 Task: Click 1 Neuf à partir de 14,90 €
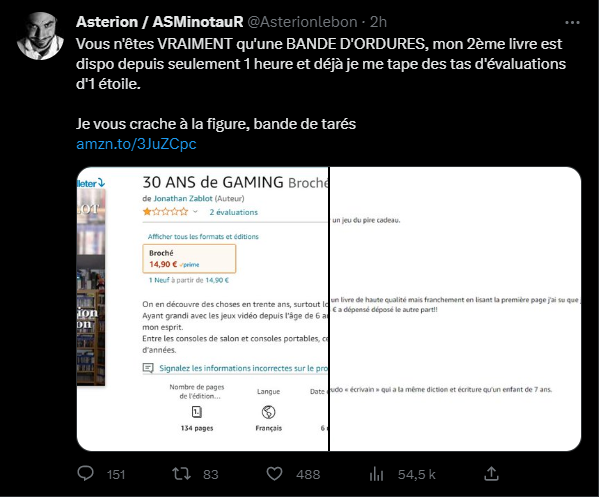click(189, 280)
